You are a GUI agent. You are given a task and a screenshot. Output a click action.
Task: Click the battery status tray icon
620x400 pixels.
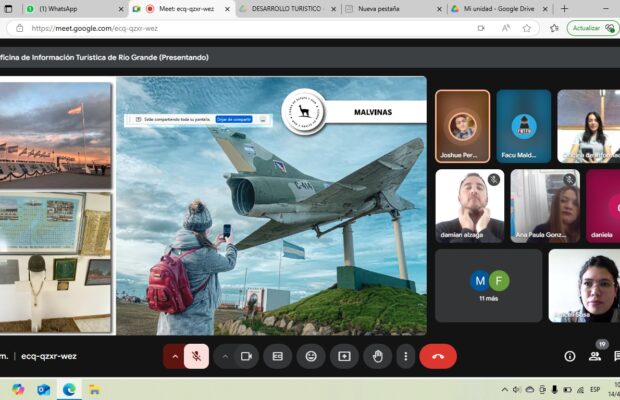point(567,390)
